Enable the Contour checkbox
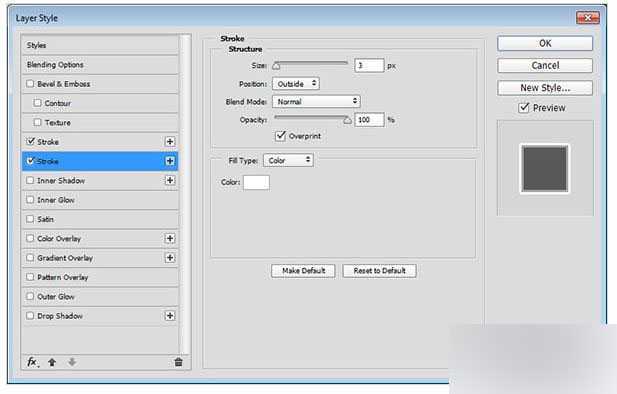 click(37, 103)
